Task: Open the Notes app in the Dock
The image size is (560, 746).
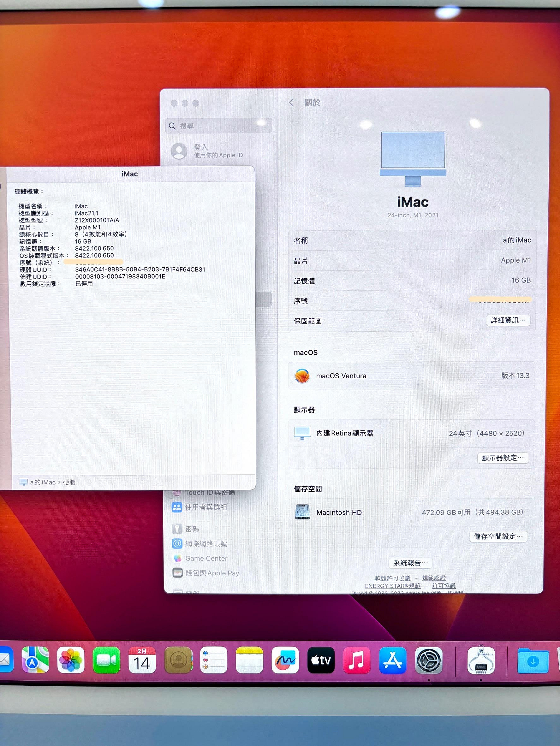Action: click(x=249, y=660)
